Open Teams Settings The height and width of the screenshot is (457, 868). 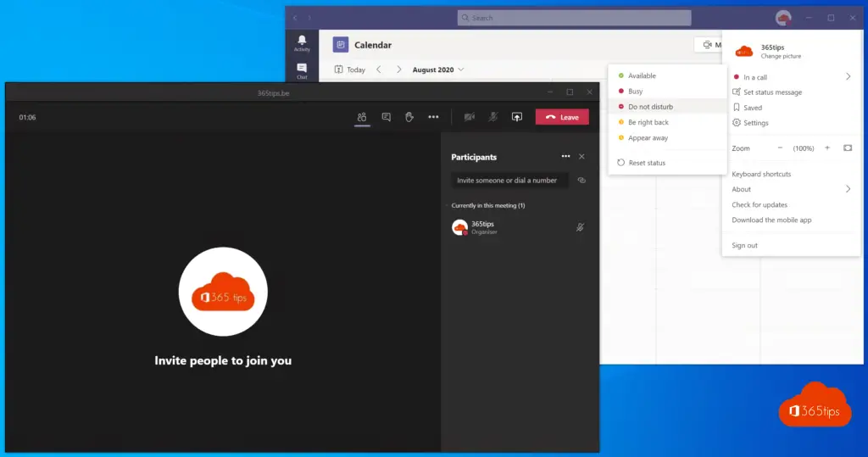click(792, 123)
